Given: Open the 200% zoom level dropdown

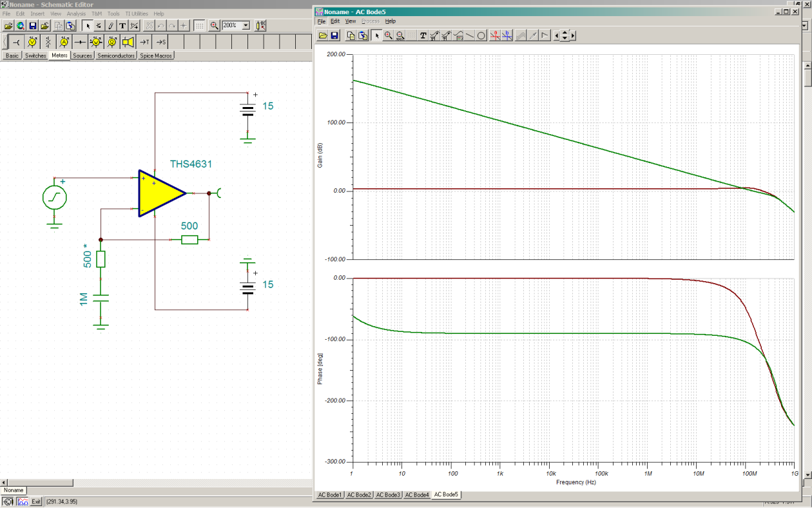Looking at the screenshot, I should point(246,26).
